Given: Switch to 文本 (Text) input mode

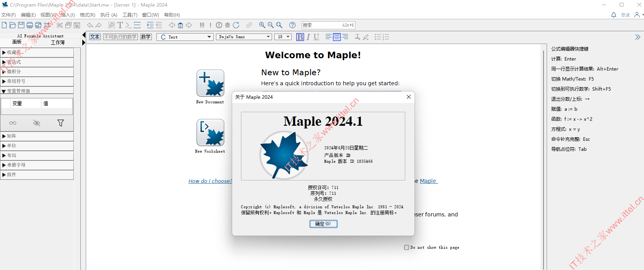Looking at the screenshot, I should 95,37.
